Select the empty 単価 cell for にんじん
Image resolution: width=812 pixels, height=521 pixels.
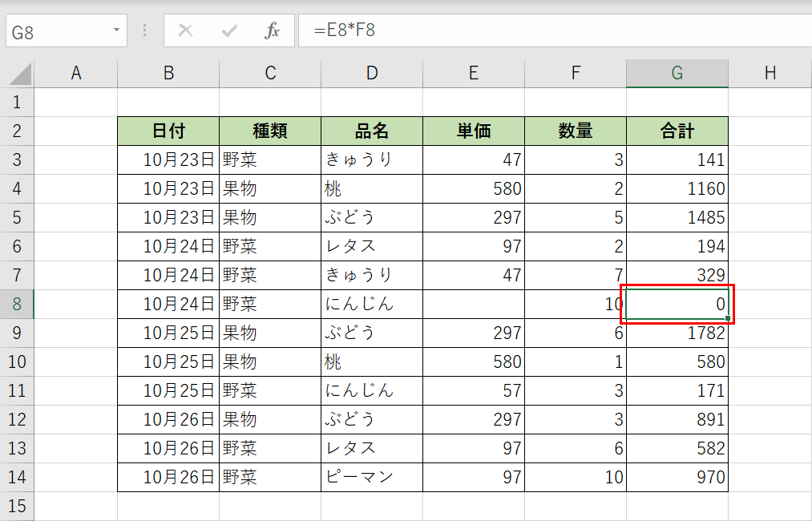474,304
